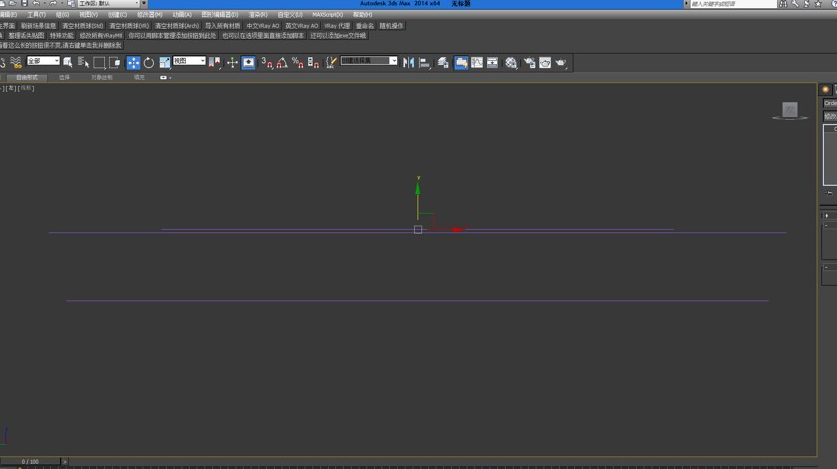Open the 视图(V) menu

tap(88, 15)
